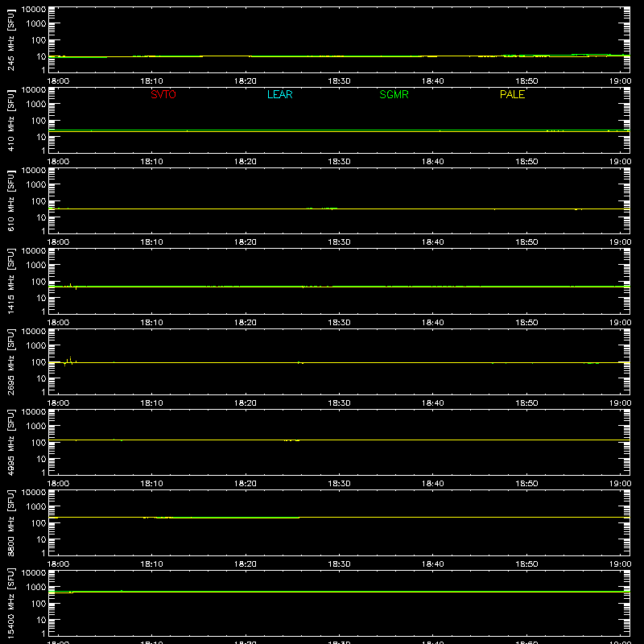Select the 1415 MHz [SFU] axis title
Screen dimensions: 644x644
point(10,281)
